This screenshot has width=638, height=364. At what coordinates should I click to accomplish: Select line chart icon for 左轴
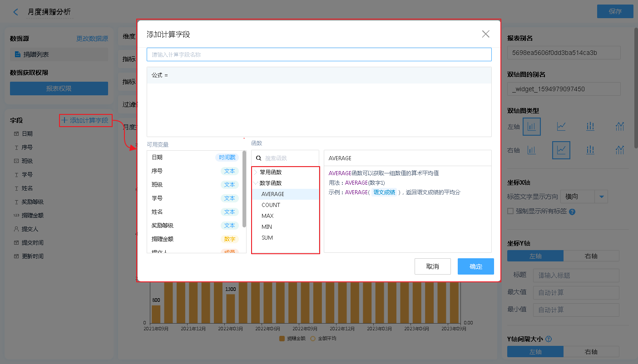tap(561, 127)
